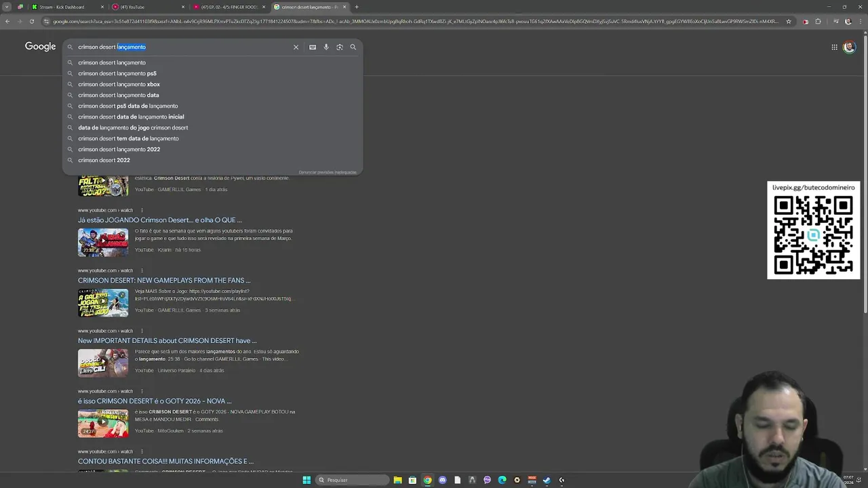The image size is (868, 488).
Task: Open the Chrome extensions puzzle menu
Action: 818,22
